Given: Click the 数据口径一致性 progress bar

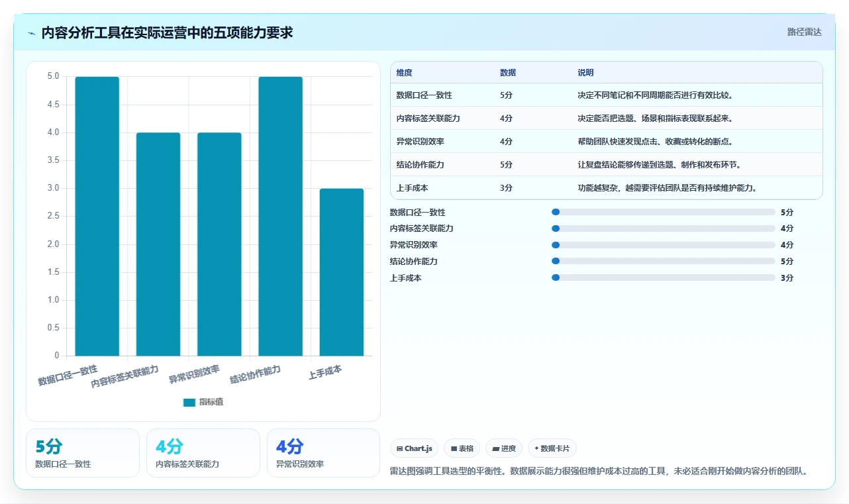Looking at the screenshot, I should [663, 212].
